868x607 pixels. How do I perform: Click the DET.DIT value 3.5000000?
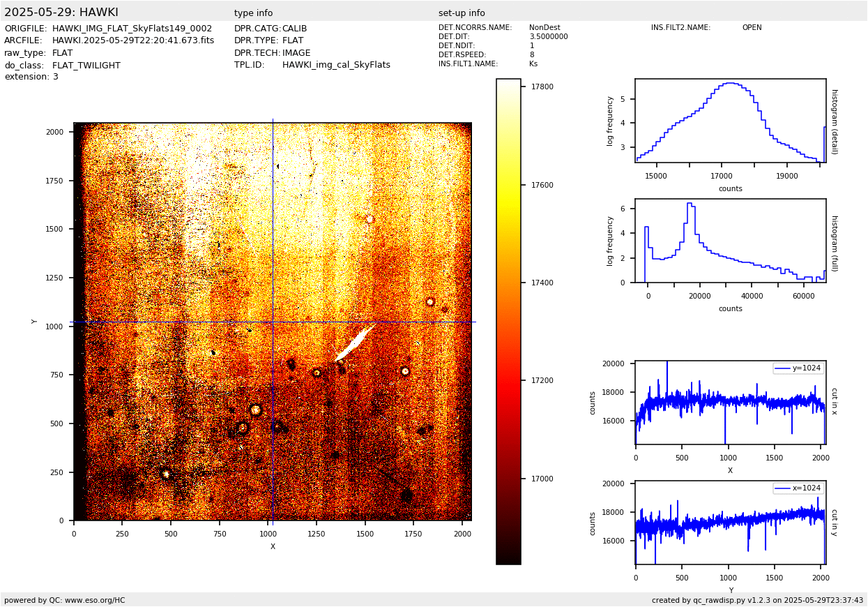tap(548, 37)
